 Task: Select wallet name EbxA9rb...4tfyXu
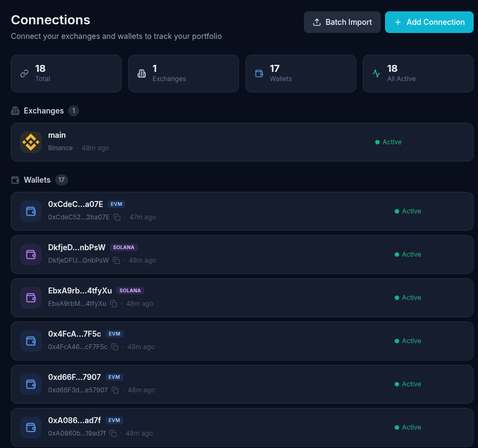[80, 291]
